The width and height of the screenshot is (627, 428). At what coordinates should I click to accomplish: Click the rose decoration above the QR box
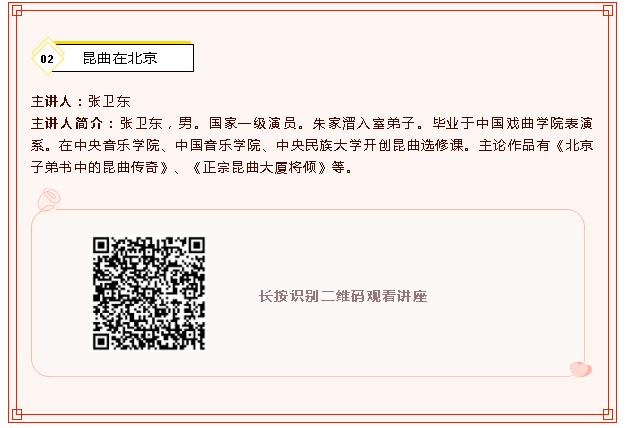pos(49,199)
